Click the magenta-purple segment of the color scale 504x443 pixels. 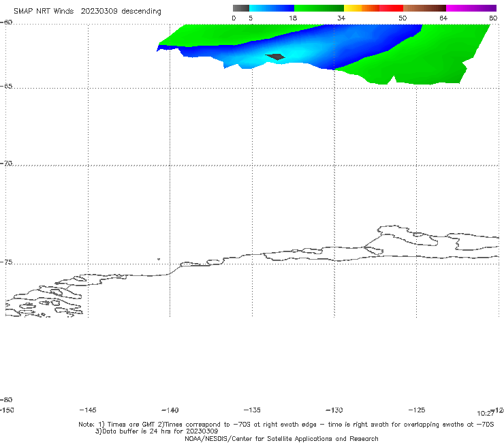click(471, 8)
